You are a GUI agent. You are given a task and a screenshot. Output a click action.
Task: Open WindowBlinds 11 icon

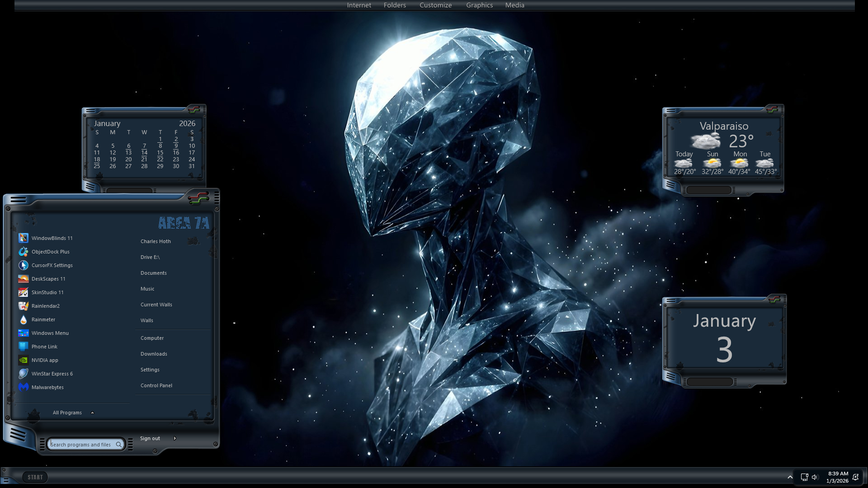click(x=24, y=238)
